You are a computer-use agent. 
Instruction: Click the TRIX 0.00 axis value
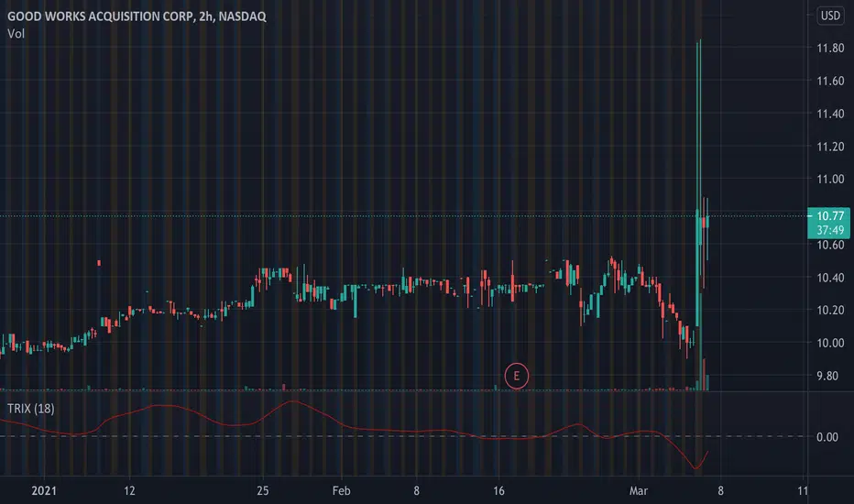point(827,437)
